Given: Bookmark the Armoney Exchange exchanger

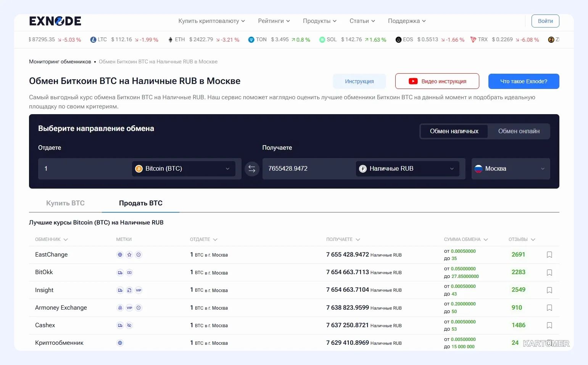Looking at the screenshot, I should point(549,308).
